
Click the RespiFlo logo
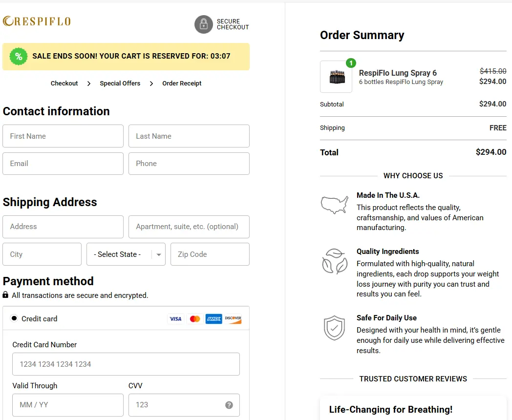(37, 21)
